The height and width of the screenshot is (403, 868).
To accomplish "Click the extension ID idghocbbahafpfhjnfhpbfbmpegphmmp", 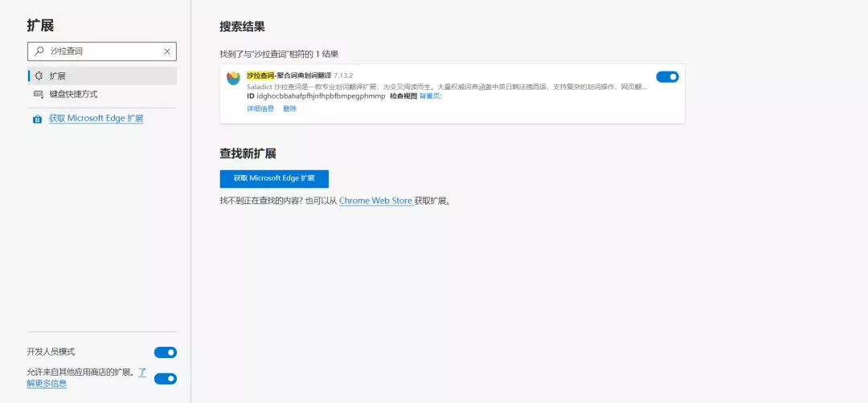I will [321, 96].
